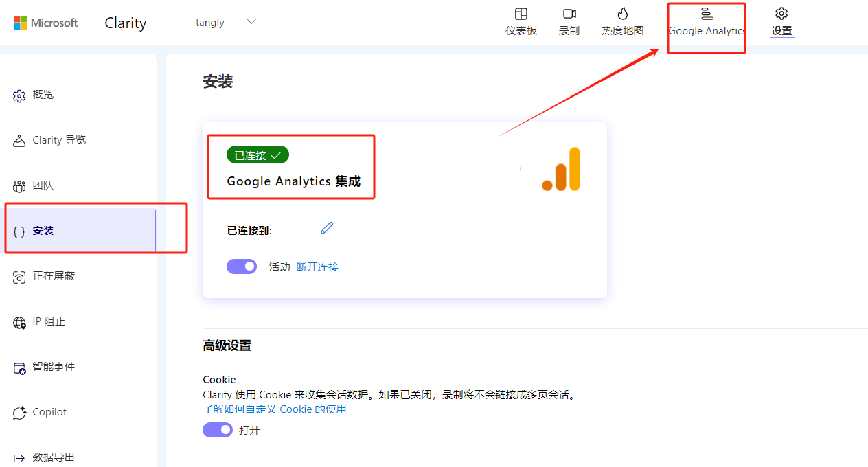Click the 安装 braces icon
Screen dimensions: 868x467
pos(19,231)
